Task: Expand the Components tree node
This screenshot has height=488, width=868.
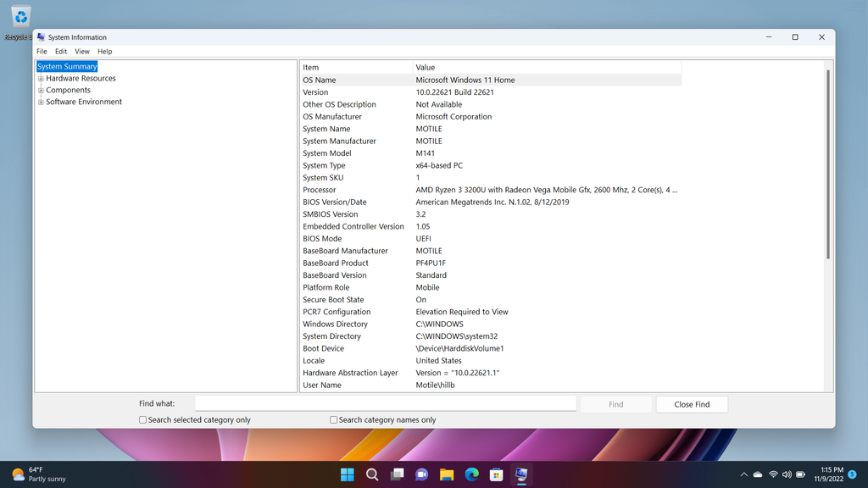Action: pyautogui.click(x=41, y=91)
